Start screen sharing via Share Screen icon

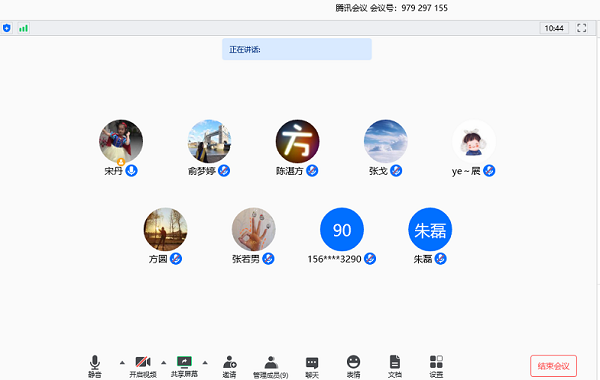click(x=184, y=362)
